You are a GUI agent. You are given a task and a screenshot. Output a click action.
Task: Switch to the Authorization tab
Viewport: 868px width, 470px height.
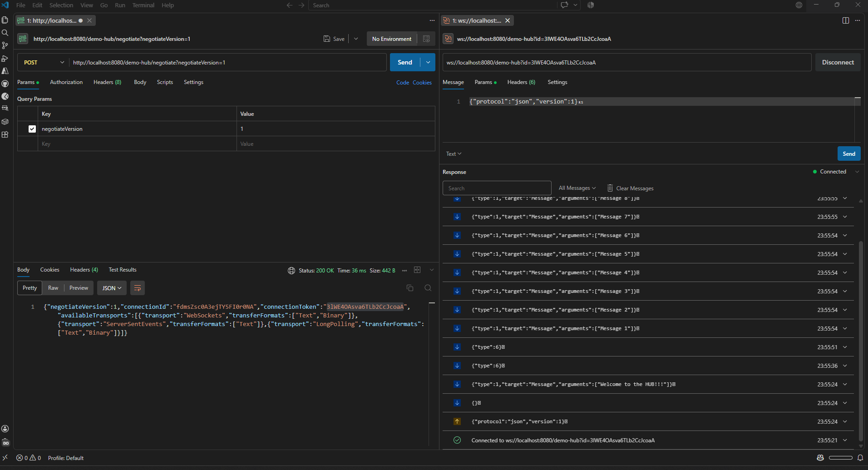pos(66,82)
